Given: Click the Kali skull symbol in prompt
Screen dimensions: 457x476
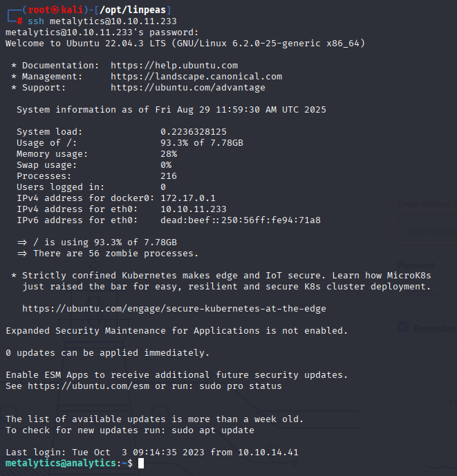Looking at the screenshot, I should click(55, 10).
